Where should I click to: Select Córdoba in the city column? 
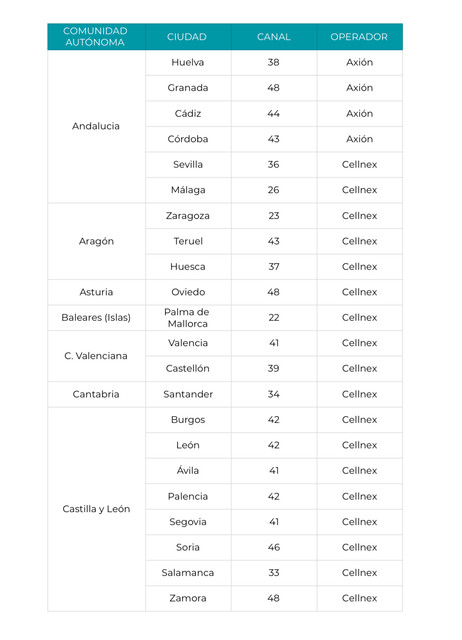[x=188, y=139]
